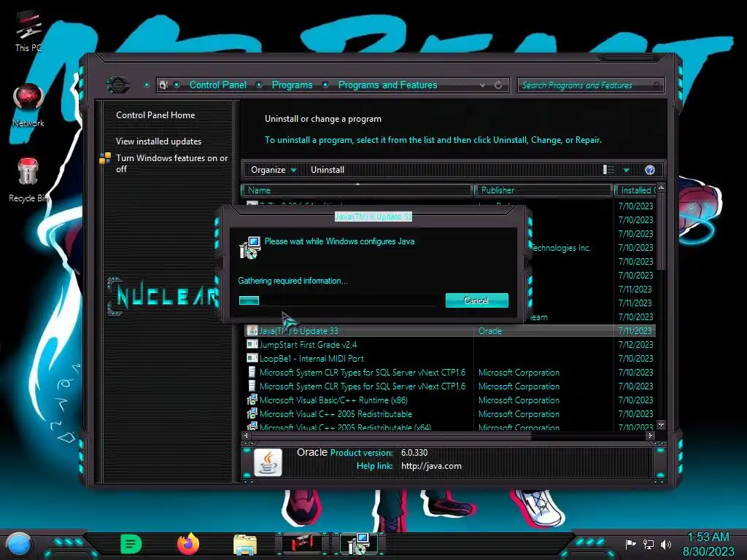
Task: Click the list scroll-down arrow
Action: (661, 424)
